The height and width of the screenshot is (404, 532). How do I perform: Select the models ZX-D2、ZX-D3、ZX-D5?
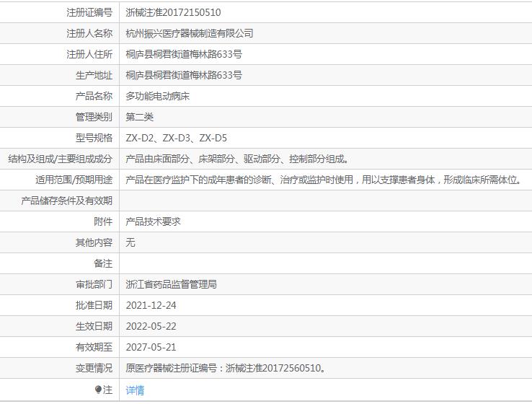click(176, 139)
